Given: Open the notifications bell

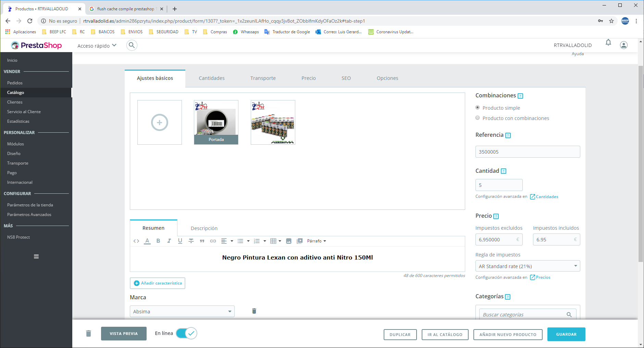Looking at the screenshot, I should coord(608,43).
